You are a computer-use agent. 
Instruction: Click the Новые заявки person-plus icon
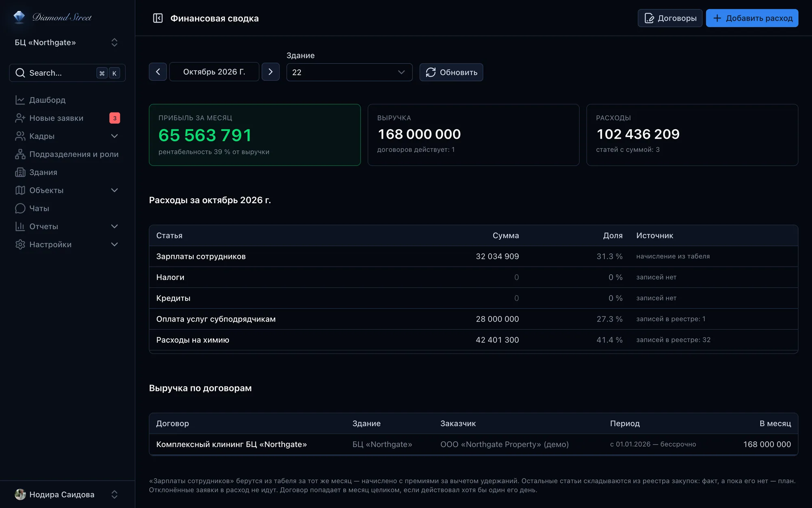click(20, 118)
